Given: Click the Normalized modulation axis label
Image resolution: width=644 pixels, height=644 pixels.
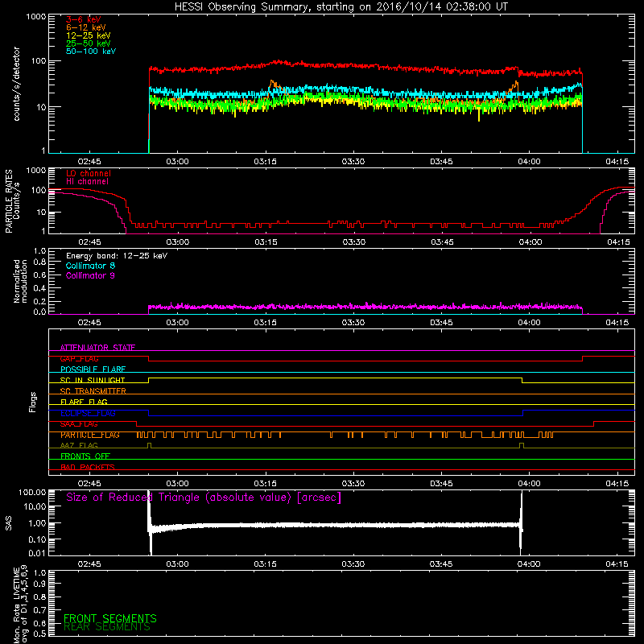Looking at the screenshot, I should coord(20,281).
